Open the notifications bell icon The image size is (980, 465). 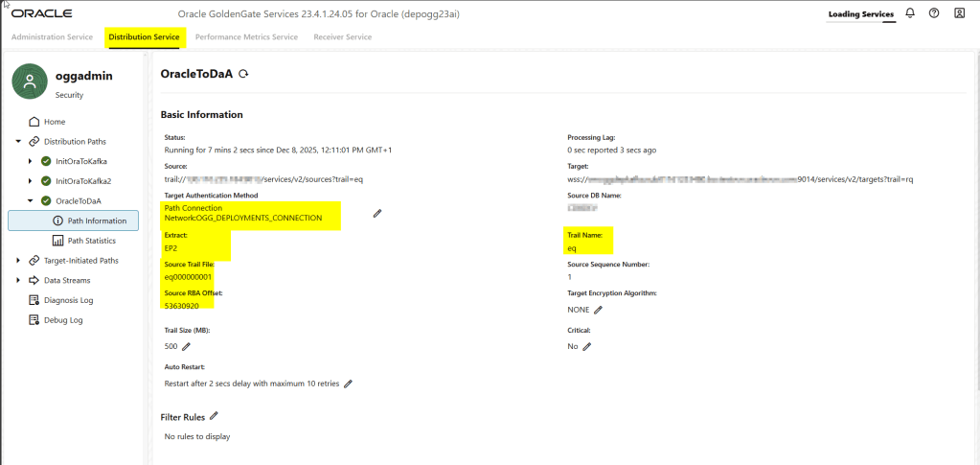pyautogui.click(x=910, y=13)
